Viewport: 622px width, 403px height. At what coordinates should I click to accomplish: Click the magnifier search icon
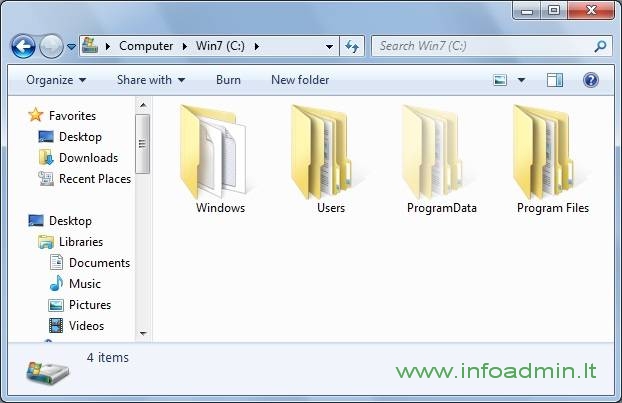point(601,46)
